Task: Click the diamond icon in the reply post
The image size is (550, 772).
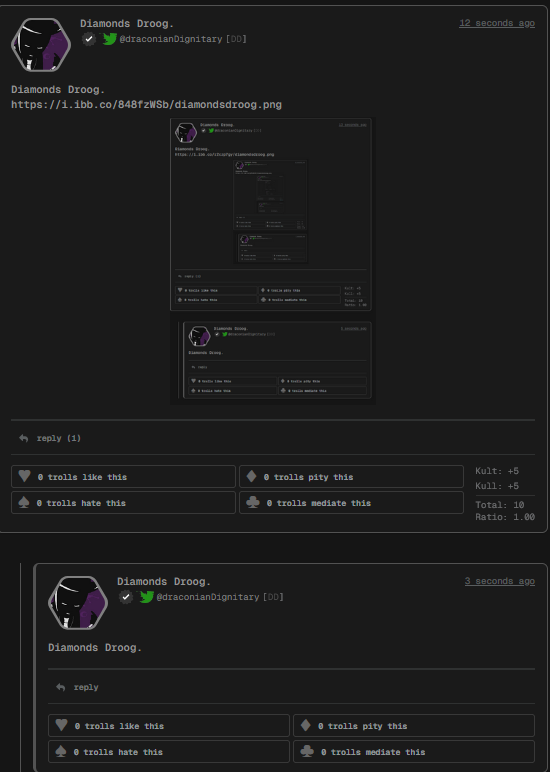Action: (x=306, y=725)
